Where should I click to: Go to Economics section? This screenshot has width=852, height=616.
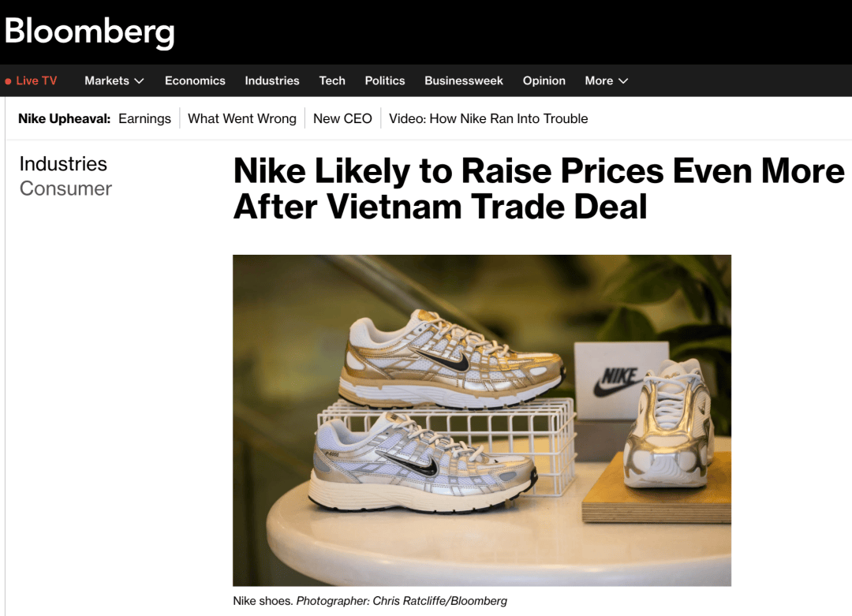(195, 81)
